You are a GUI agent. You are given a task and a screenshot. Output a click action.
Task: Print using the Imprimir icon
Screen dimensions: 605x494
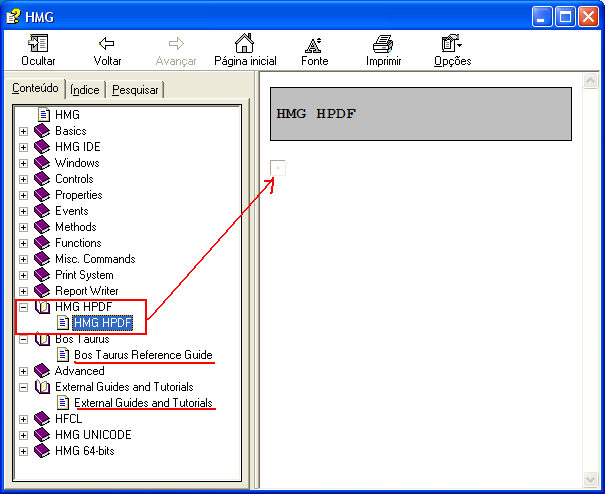click(x=383, y=45)
